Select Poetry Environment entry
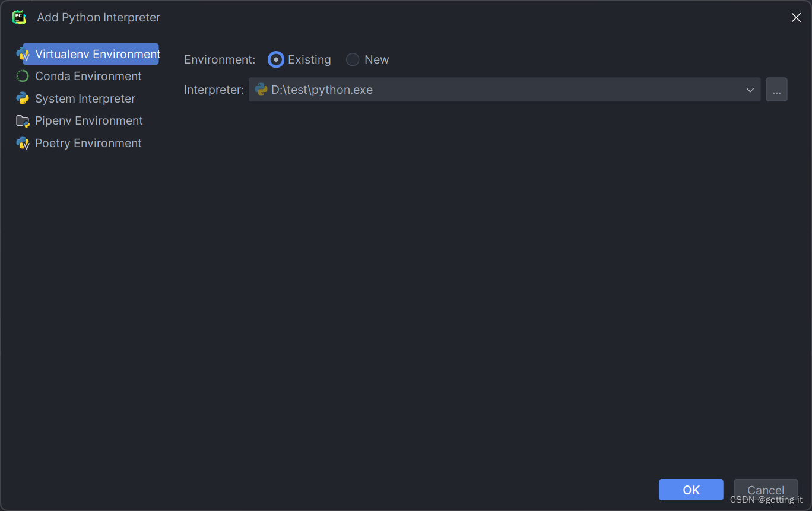This screenshot has width=812, height=511. pyautogui.click(x=88, y=143)
